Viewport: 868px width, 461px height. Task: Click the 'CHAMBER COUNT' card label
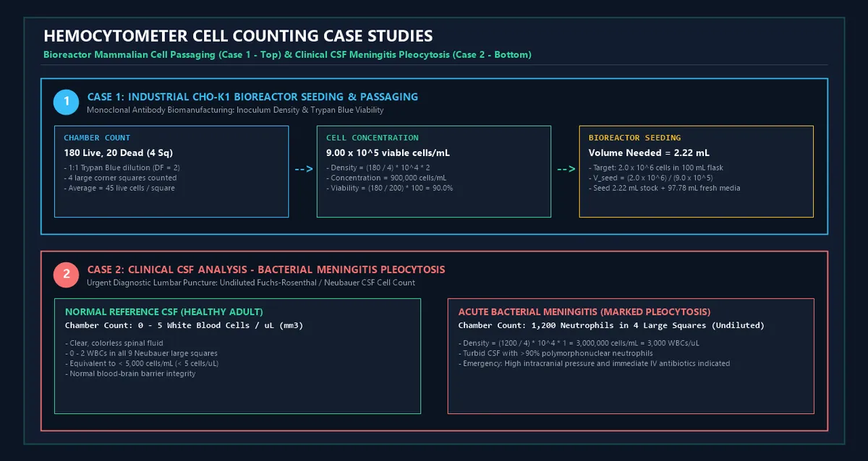coord(97,137)
